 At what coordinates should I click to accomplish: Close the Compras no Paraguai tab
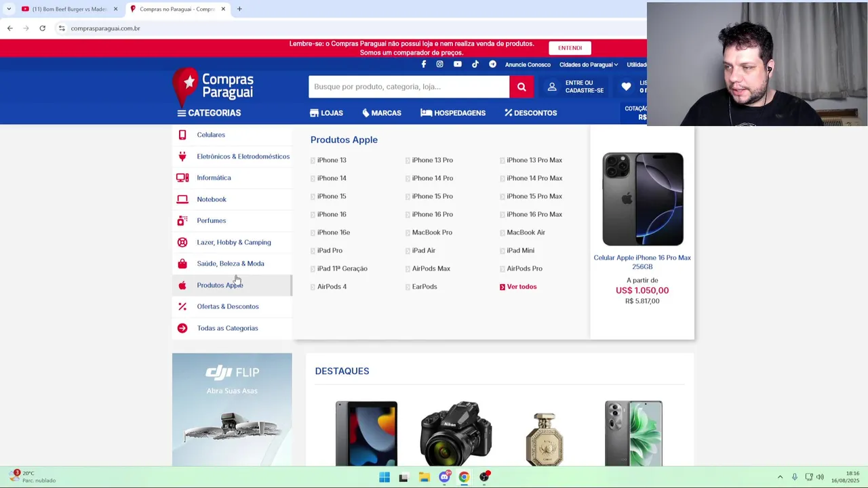[x=223, y=9]
